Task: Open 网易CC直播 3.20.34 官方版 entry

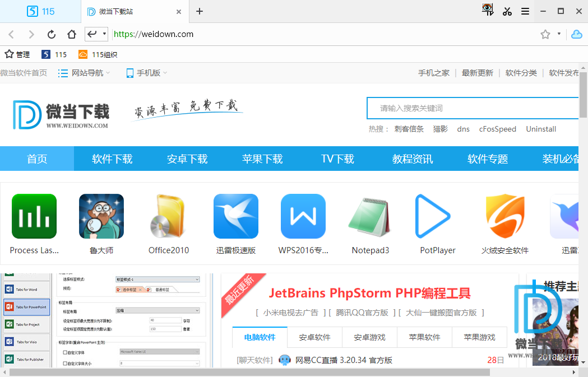Action: pos(344,360)
